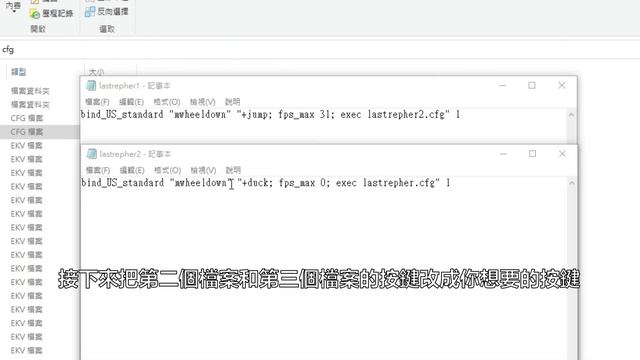This screenshot has width=640, height=360.
Task: Open 檔案(F) menu in lastrepher1 Notepad
Action: point(97,102)
